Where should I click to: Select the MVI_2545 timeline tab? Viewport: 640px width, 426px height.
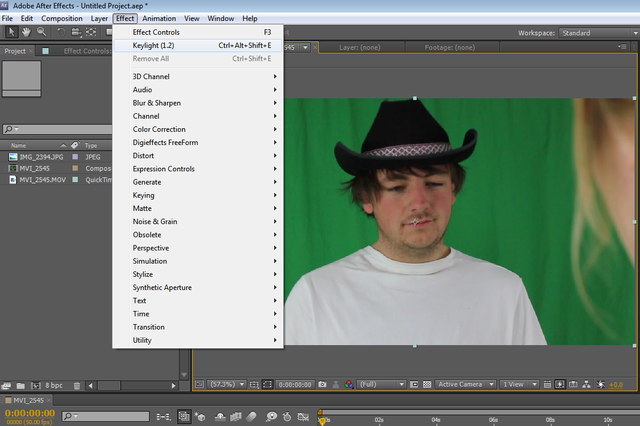coord(28,400)
